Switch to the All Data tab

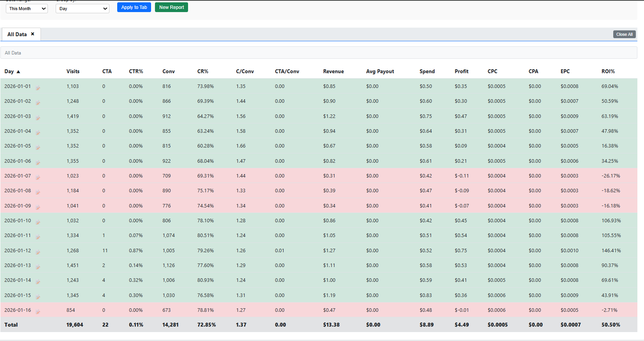(x=17, y=34)
